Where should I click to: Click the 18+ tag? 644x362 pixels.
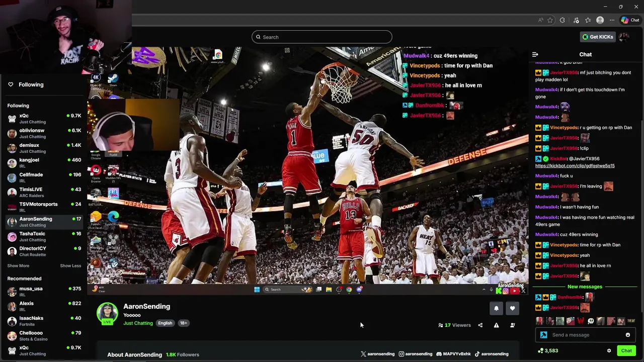(183, 323)
